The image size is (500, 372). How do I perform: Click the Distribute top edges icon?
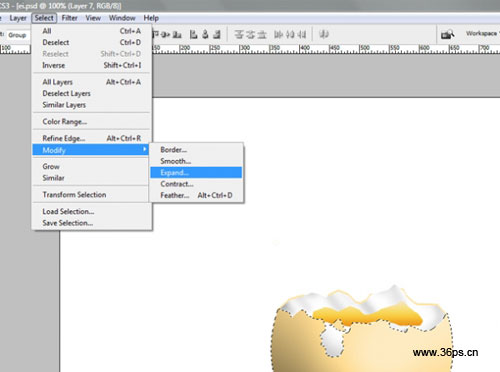239,34
